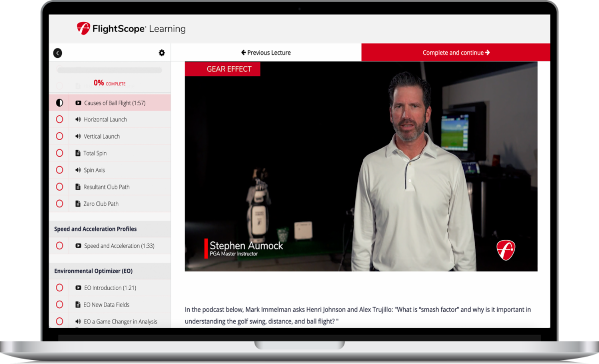Toggle completion circle for EO New Data Fields
Screen dimensions: 599x364
(x=59, y=305)
